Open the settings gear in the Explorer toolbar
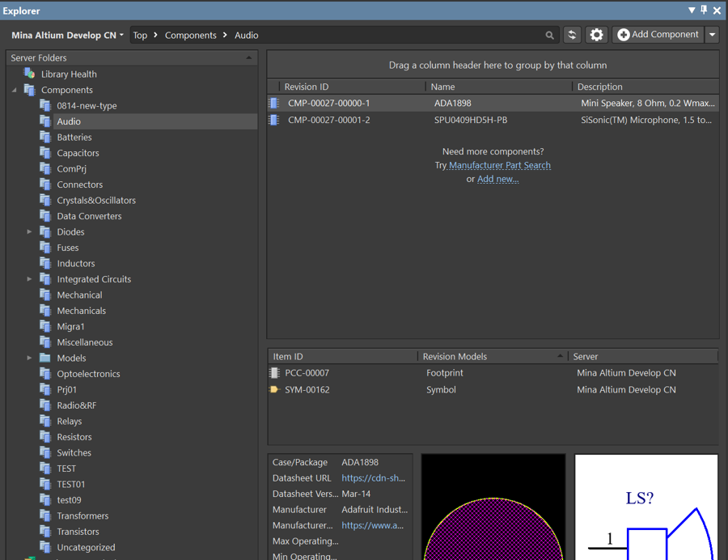This screenshot has width=728, height=560. click(x=596, y=35)
